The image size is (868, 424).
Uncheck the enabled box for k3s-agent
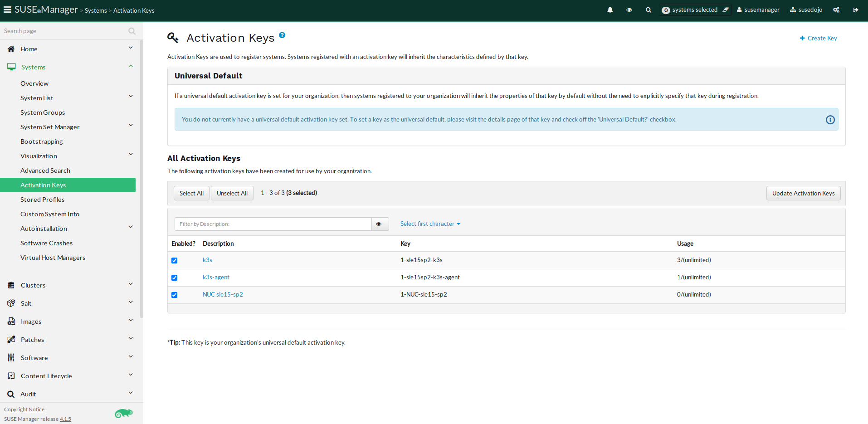[x=174, y=278]
